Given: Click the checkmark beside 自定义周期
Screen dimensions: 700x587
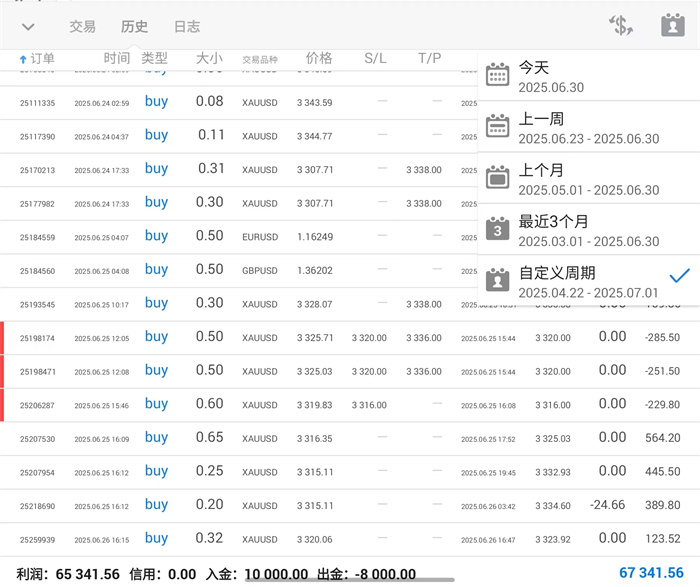Looking at the screenshot, I should pos(679,276).
